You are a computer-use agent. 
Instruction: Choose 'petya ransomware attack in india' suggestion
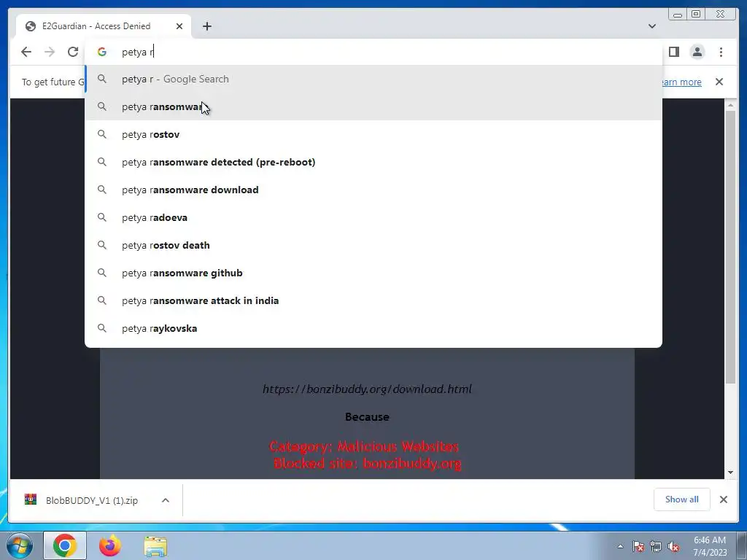[373, 300]
